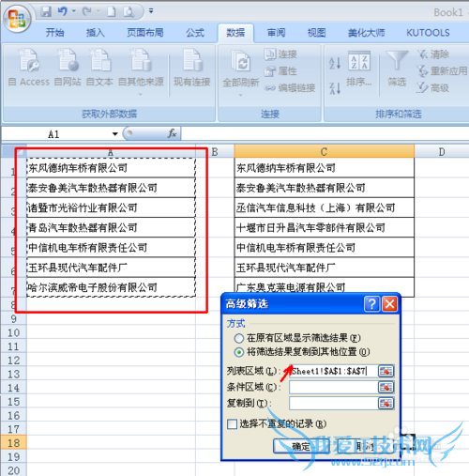Expand the refresh all dropdown arrow

(x=240, y=95)
